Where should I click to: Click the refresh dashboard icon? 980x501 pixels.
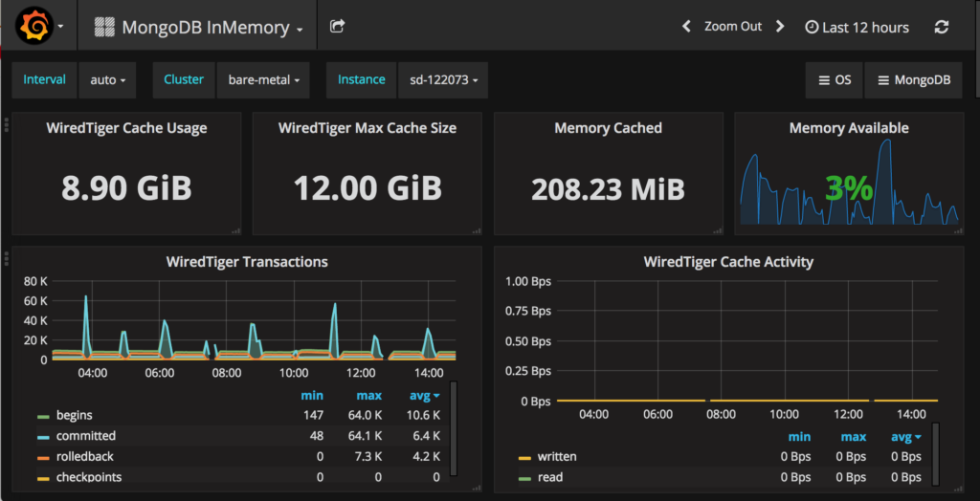point(942,27)
